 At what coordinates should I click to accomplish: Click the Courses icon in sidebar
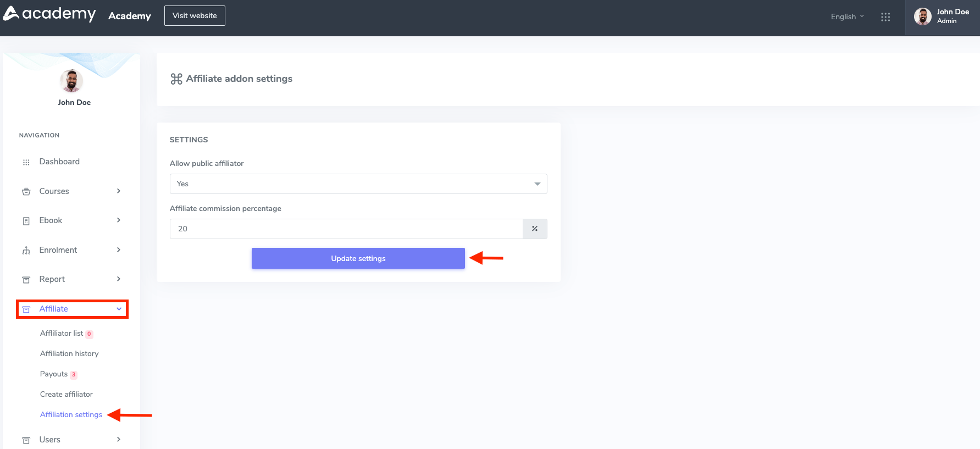coord(26,192)
